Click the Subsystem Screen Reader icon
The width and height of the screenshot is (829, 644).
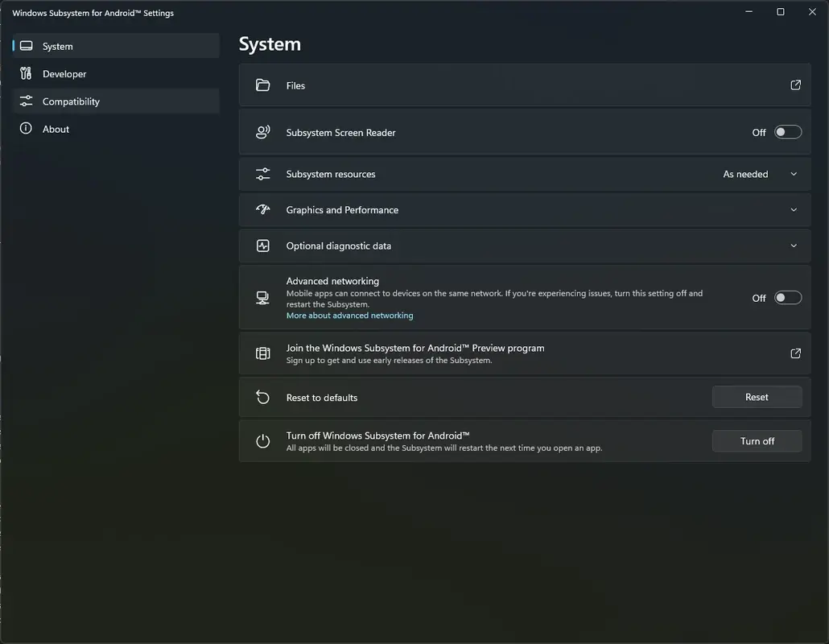(262, 132)
